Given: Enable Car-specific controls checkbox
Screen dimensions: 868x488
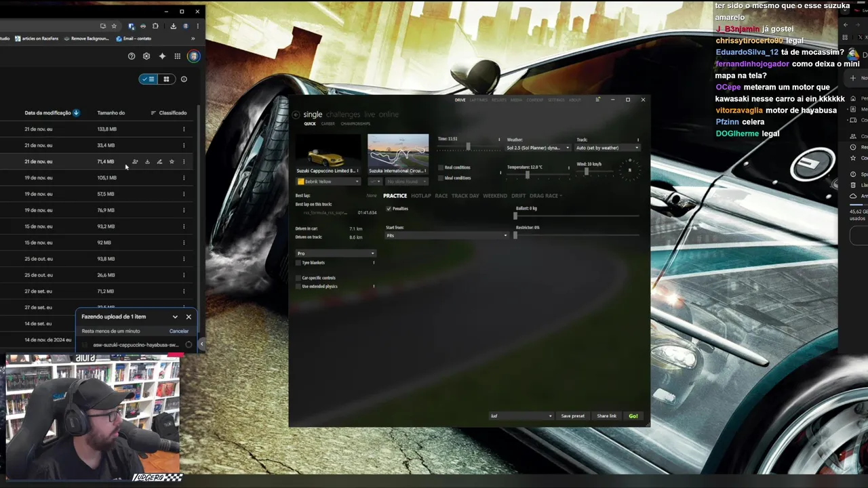Looking at the screenshot, I should click(298, 278).
